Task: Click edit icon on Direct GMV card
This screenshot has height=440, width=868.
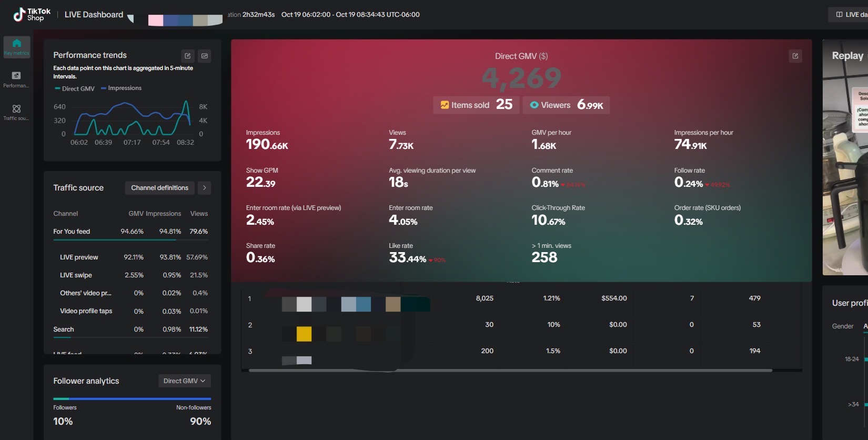Action: coord(795,56)
